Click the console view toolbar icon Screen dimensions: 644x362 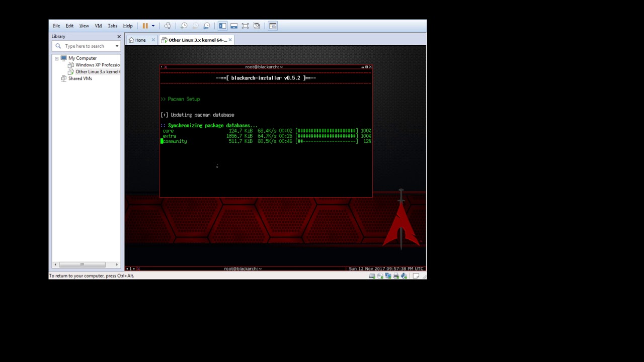click(273, 26)
